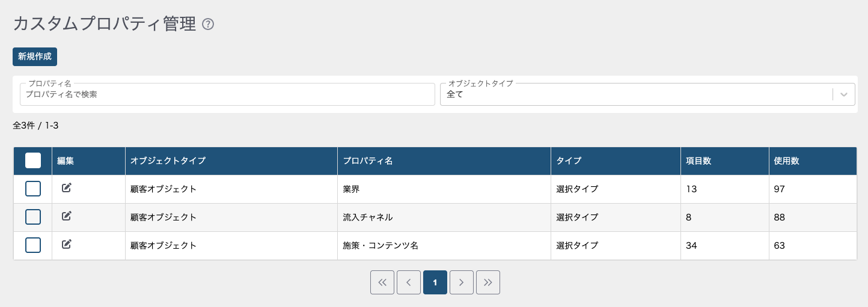Edit the 流入チャネル property row

click(x=67, y=216)
